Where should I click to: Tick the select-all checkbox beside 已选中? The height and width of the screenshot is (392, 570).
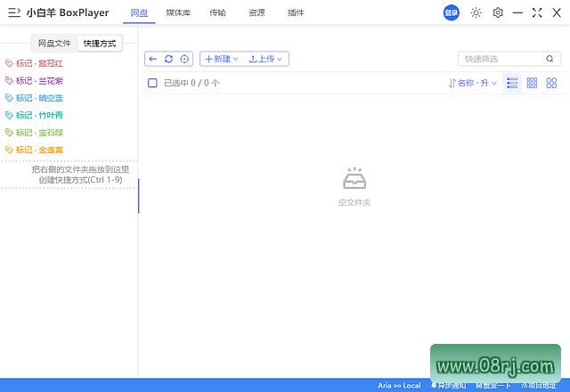152,83
